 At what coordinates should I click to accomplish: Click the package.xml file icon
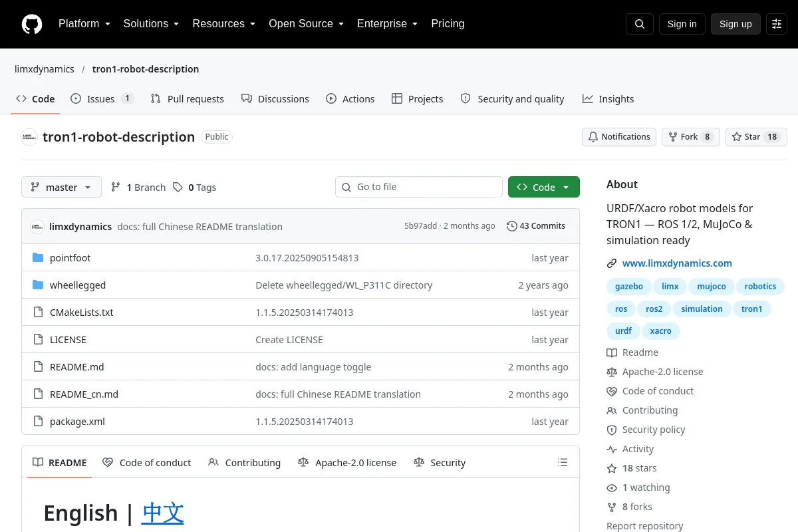pos(38,422)
